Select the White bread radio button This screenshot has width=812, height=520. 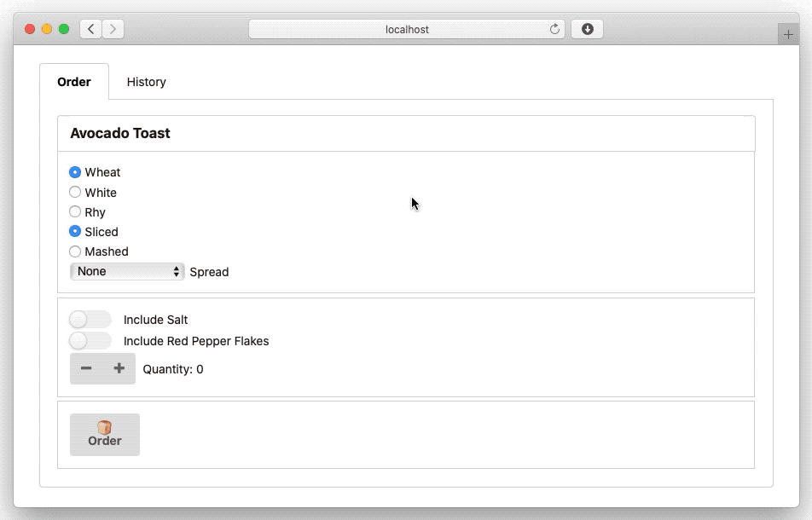(75, 192)
